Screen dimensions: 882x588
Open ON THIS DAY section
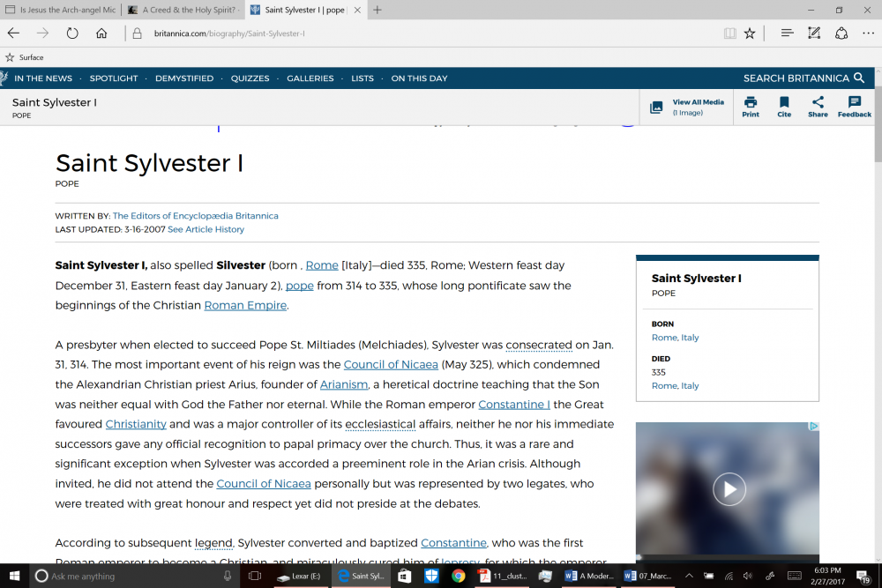click(x=419, y=78)
